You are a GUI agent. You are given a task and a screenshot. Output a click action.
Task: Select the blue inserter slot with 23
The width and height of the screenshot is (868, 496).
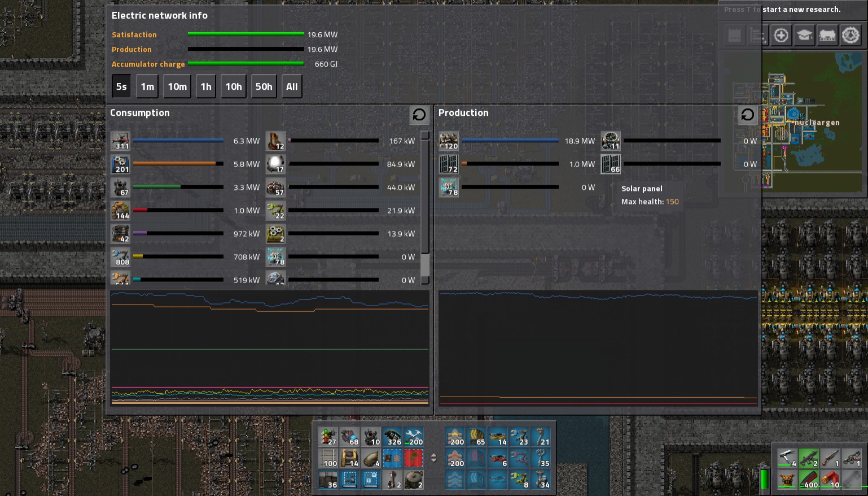[519, 437]
